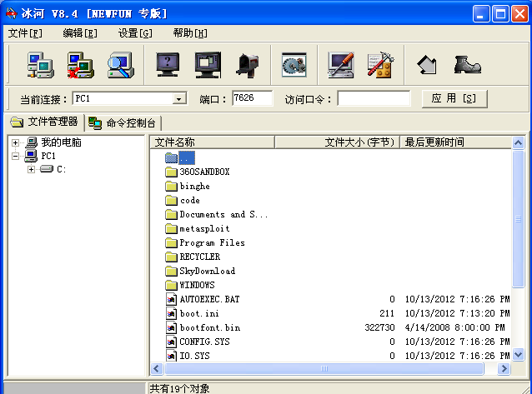Click the 360SANDBOX folder icon
The height and width of the screenshot is (394, 532).
click(172, 172)
